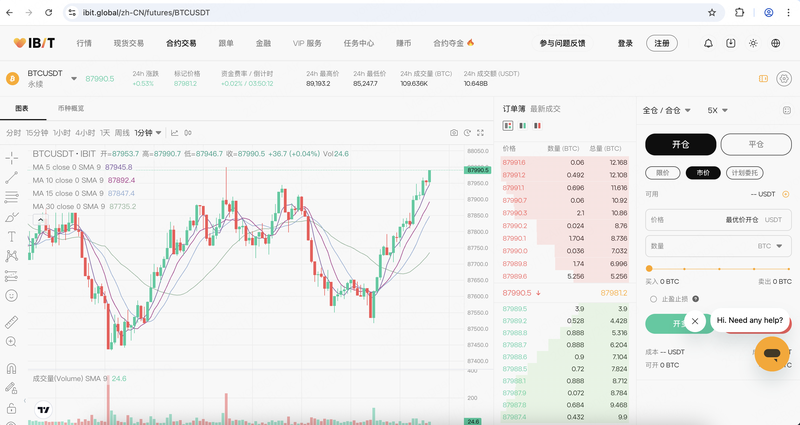Click the 登录 link
Screen dimensions: 800x425
tap(625, 43)
